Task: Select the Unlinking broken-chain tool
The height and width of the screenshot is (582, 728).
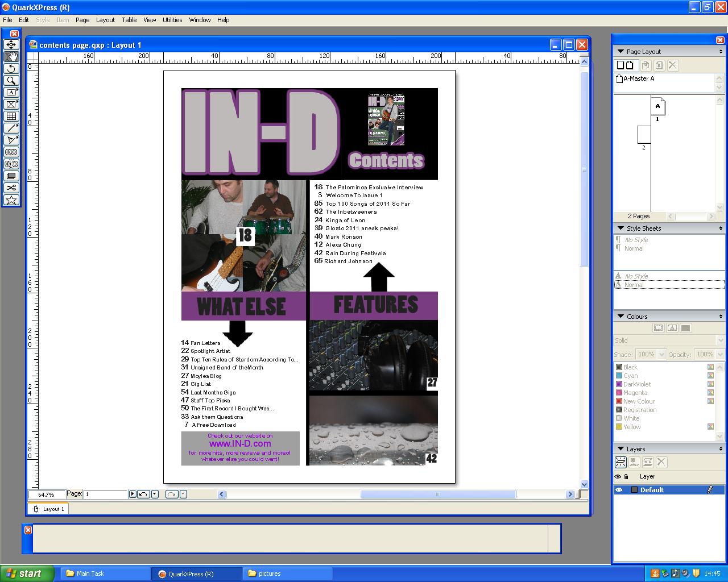Action: point(11,164)
